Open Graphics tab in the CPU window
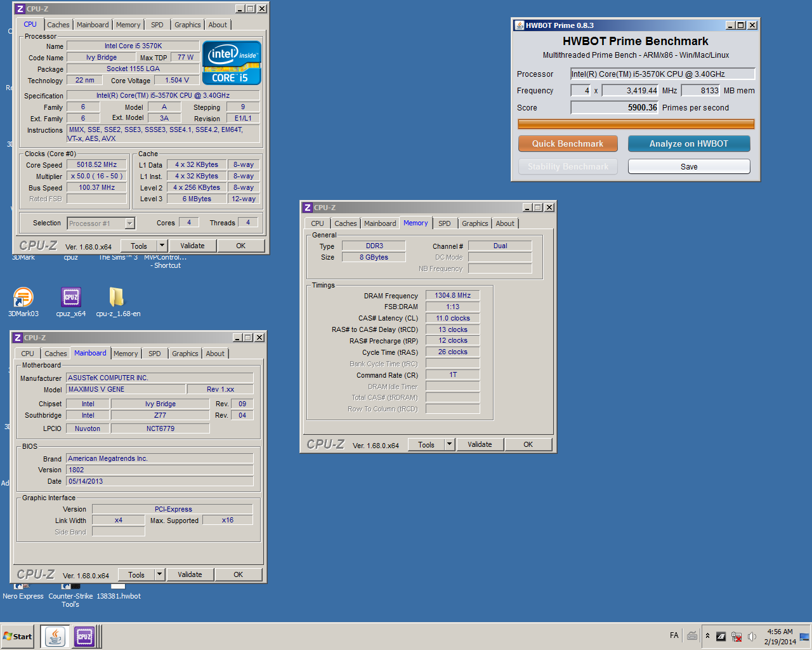The image size is (812, 650). (x=188, y=25)
